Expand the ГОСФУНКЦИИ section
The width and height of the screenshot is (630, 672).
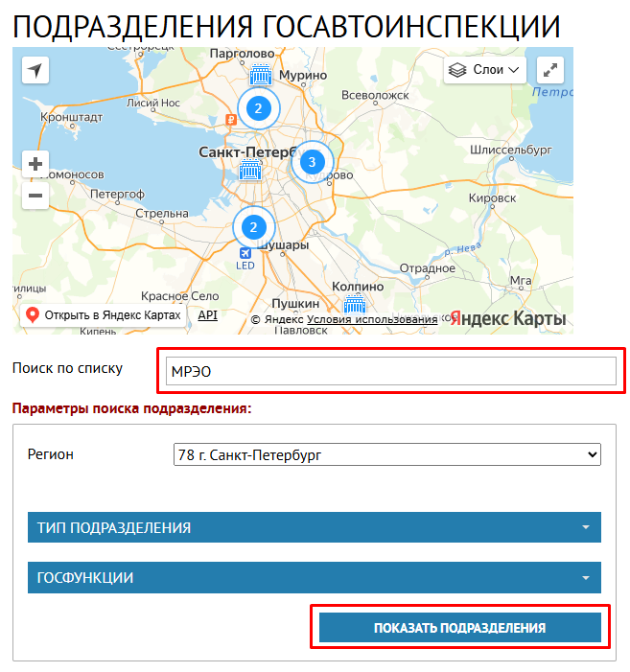[315, 577]
